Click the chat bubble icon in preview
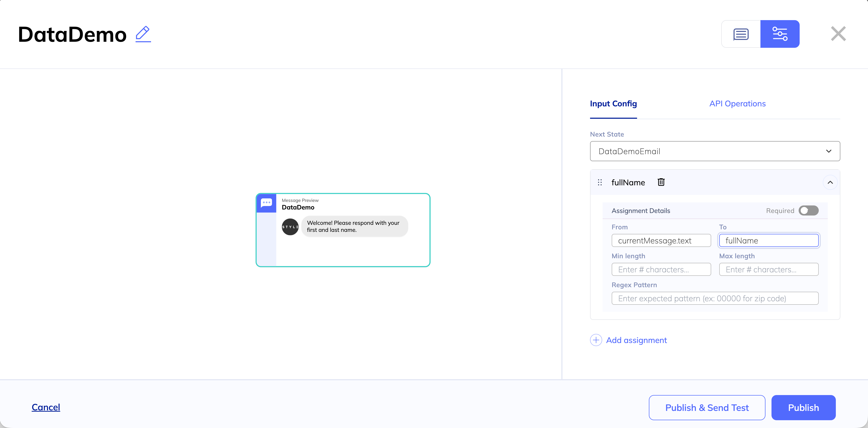The height and width of the screenshot is (428, 868). click(266, 203)
